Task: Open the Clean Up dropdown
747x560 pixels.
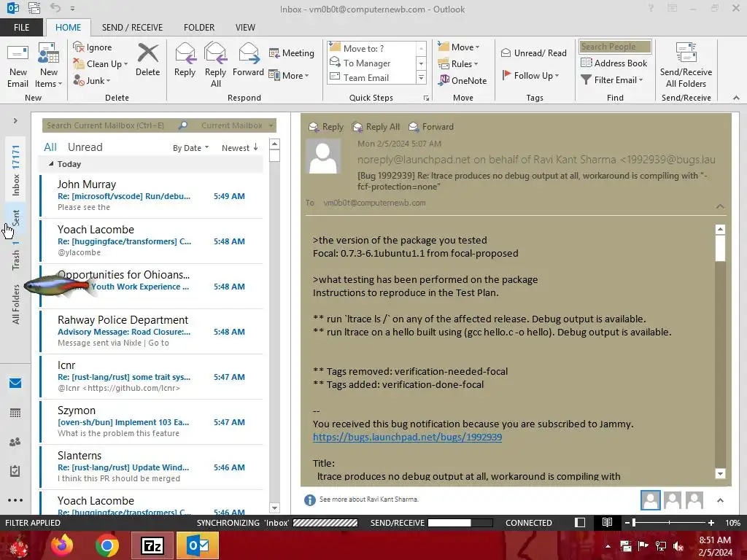Action: tap(101, 64)
